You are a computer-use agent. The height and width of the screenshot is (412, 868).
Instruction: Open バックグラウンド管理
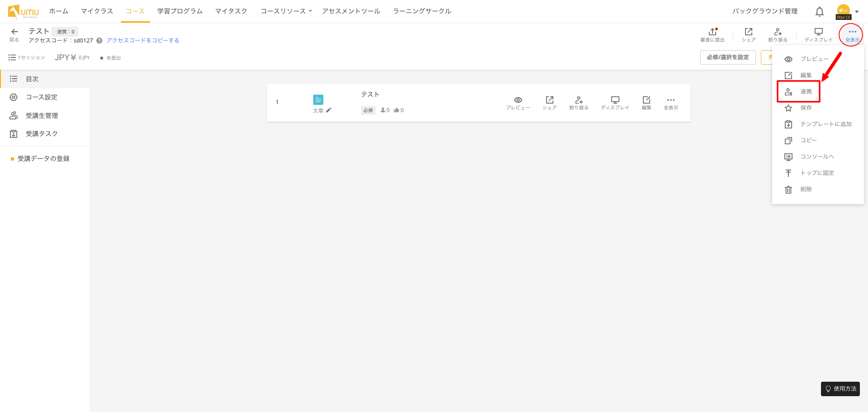[x=765, y=11]
